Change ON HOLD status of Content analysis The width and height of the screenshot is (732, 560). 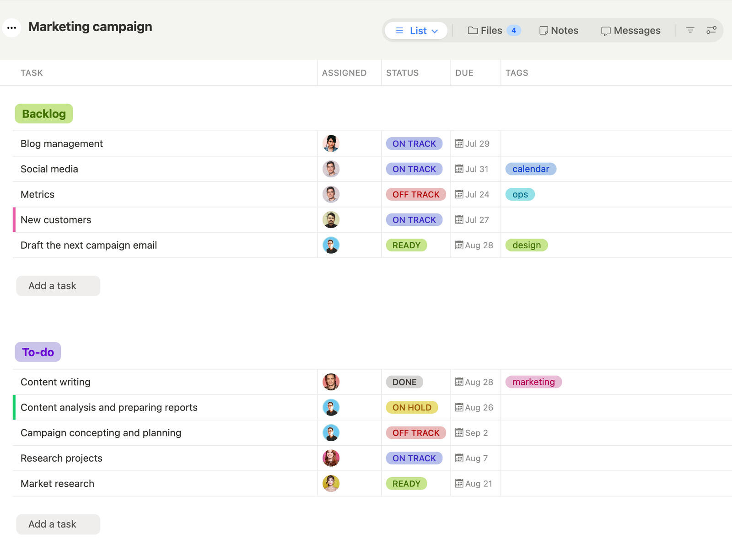coord(412,407)
